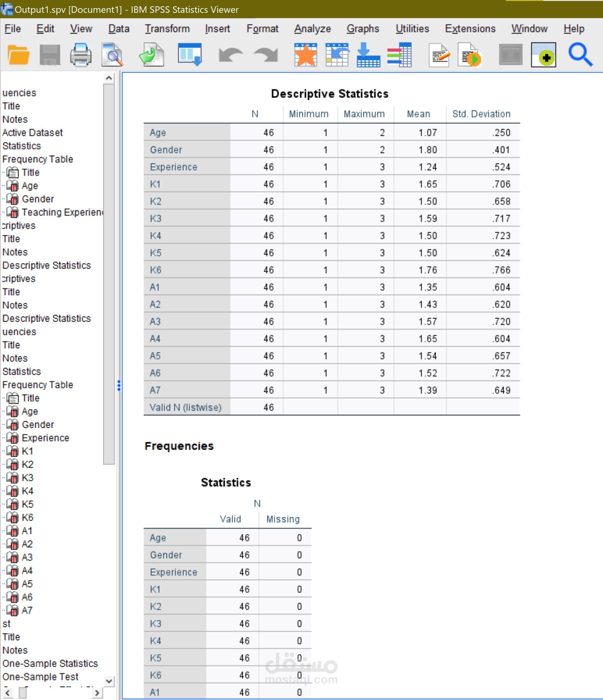Select K3 frequency table in outline
Image resolution: width=603 pixels, height=700 pixels.
[x=27, y=478]
